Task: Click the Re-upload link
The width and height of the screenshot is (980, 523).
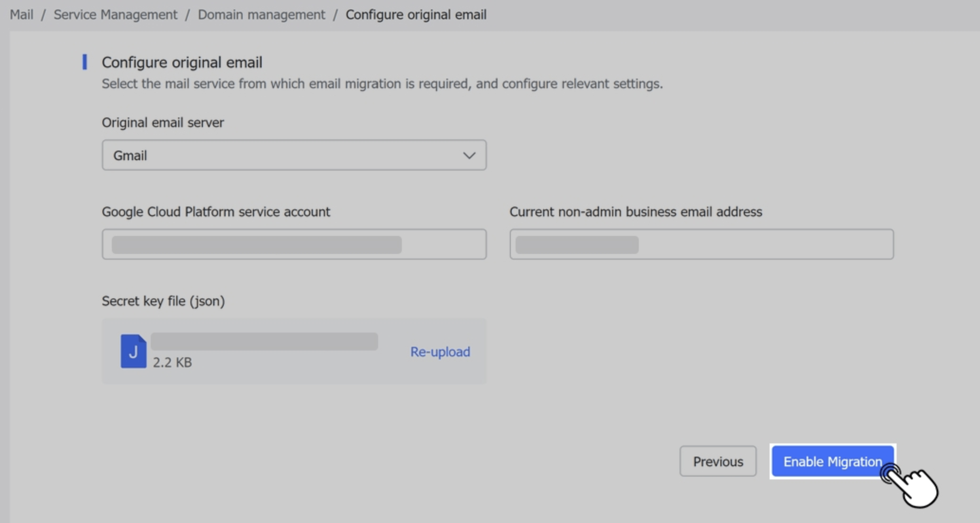Action: (x=439, y=352)
